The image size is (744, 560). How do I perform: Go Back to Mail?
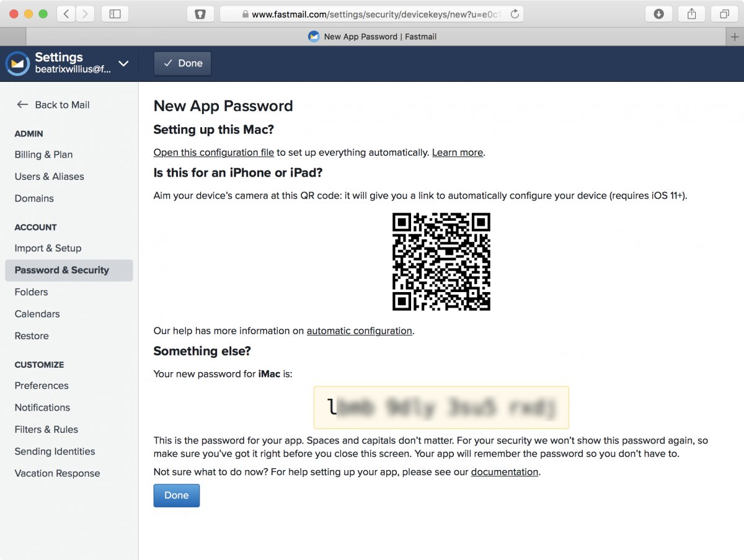coord(53,105)
